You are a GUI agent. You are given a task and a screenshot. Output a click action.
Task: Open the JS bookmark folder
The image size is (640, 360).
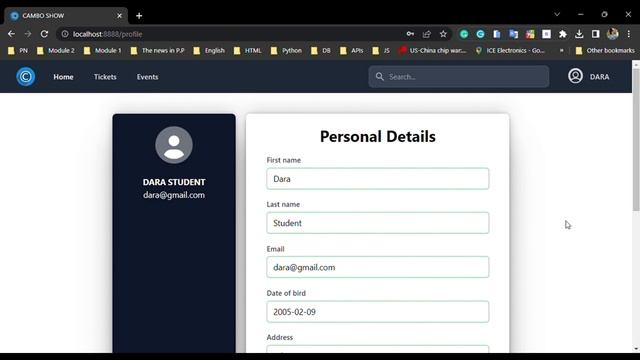[x=381, y=51]
